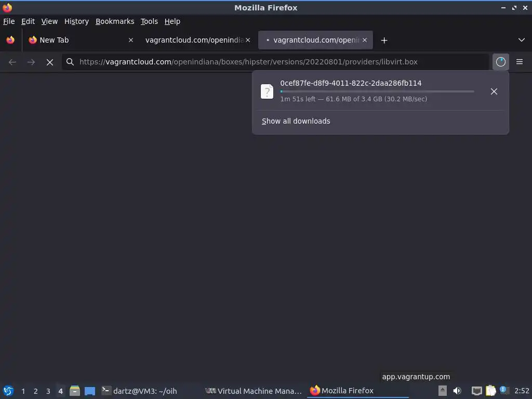The width and height of the screenshot is (532, 399).
Task: Select download 0cef87fe-d8f9-4011-822c-2daa286fb114
Action: pos(351,83)
